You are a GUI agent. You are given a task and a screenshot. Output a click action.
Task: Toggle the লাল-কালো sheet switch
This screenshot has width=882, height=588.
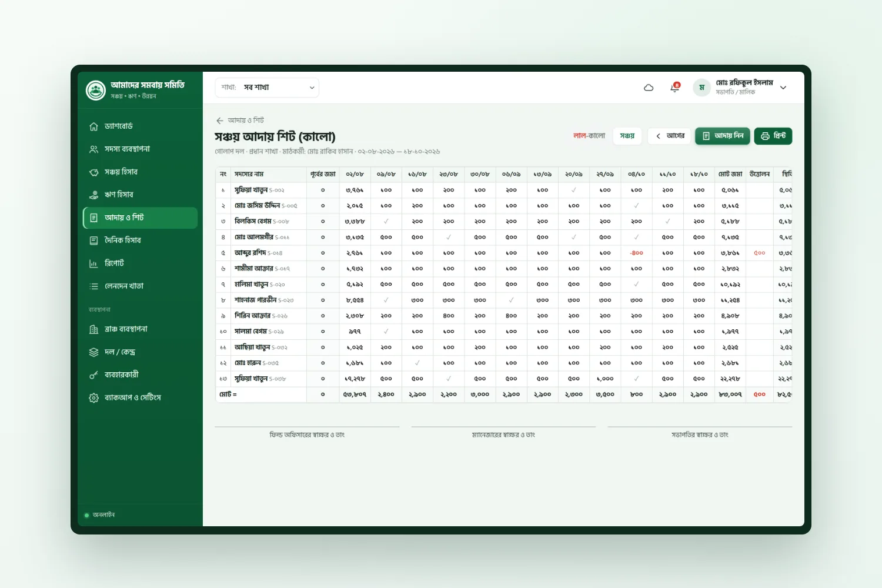tap(589, 136)
